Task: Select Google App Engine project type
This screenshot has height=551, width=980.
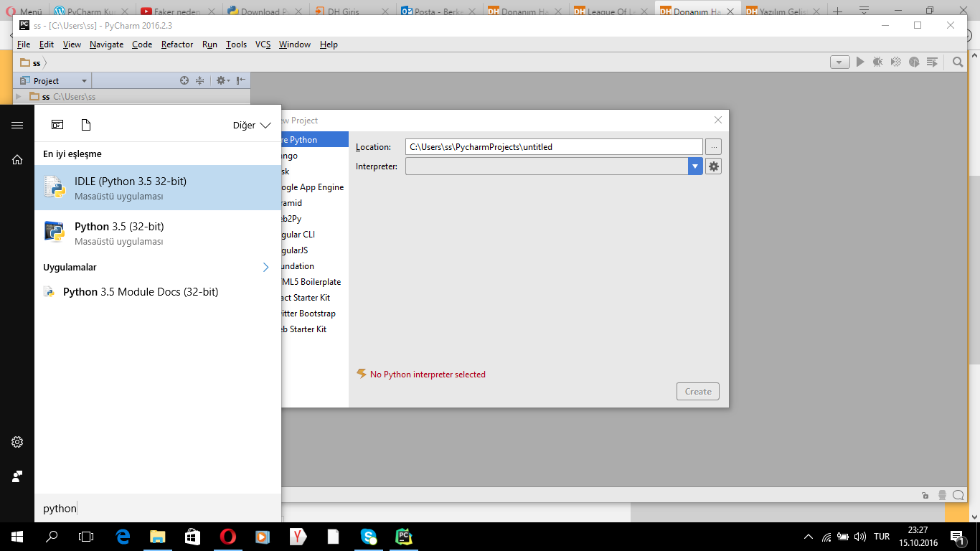Action: tap(313, 187)
